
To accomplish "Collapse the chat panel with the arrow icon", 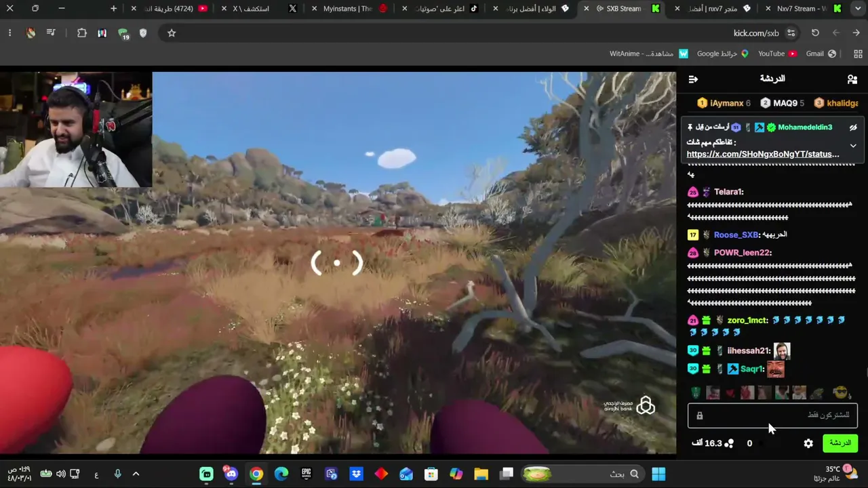I will click(x=693, y=79).
